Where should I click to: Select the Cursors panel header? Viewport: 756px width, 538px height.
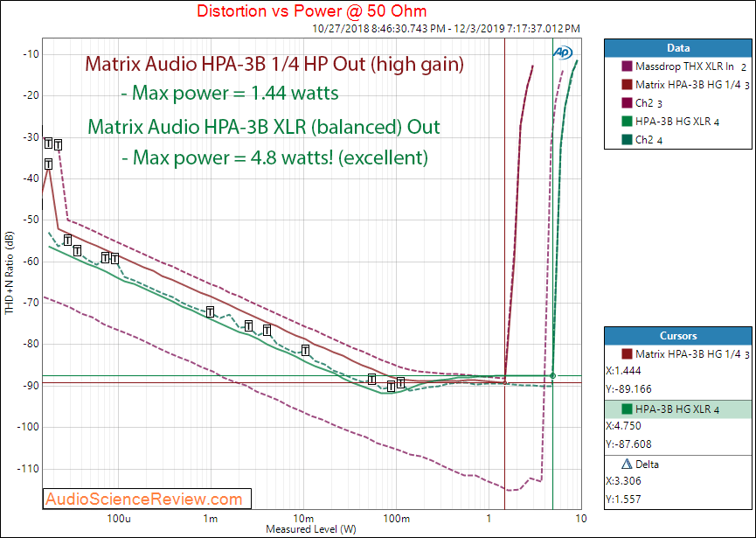click(x=678, y=336)
